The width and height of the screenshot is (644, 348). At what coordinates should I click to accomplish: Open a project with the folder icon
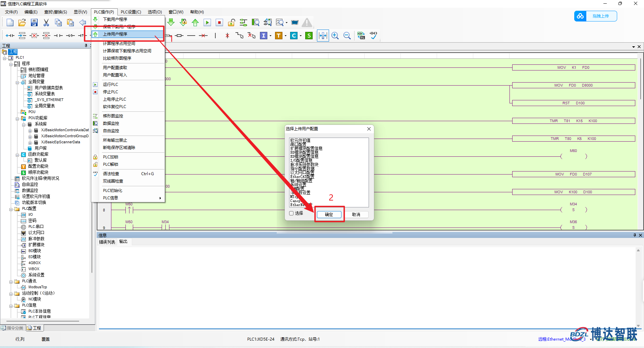point(22,22)
